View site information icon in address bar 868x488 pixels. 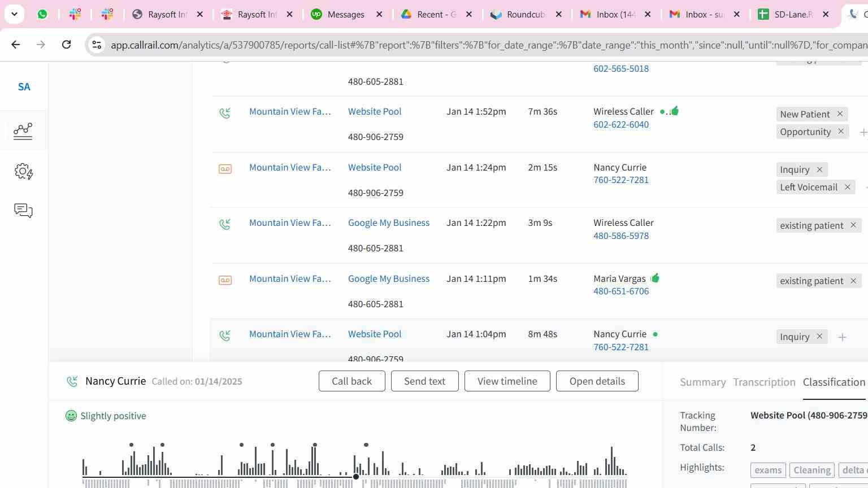(x=97, y=45)
